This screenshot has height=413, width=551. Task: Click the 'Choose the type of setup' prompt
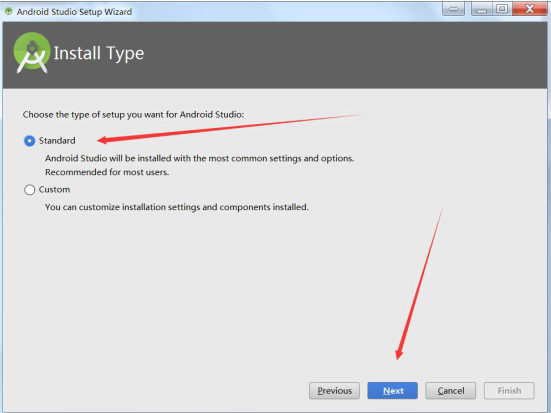point(134,115)
